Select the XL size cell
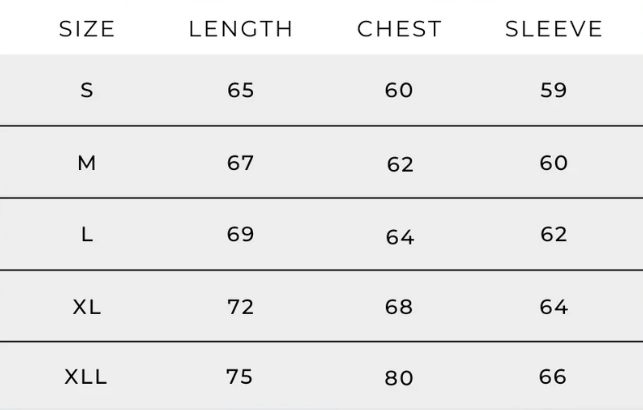Image resolution: width=643 pixels, height=410 pixels. click(87, 307)
